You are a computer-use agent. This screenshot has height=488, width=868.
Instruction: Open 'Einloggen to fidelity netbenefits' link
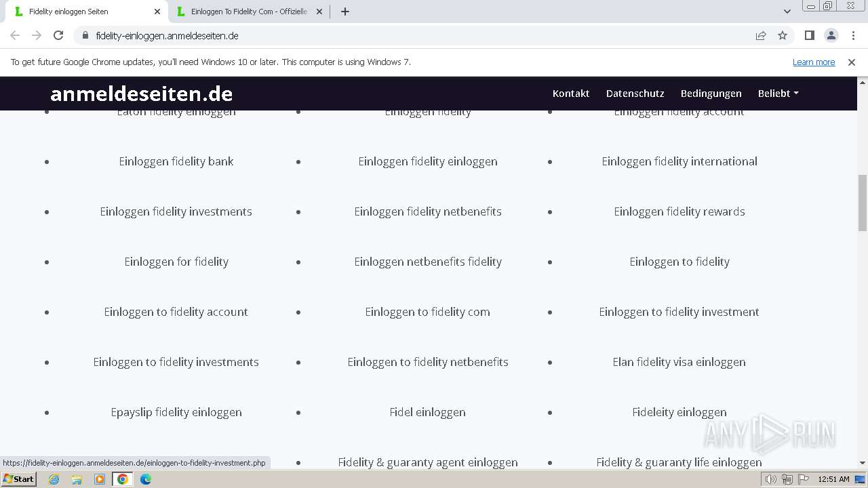point(428,362)
